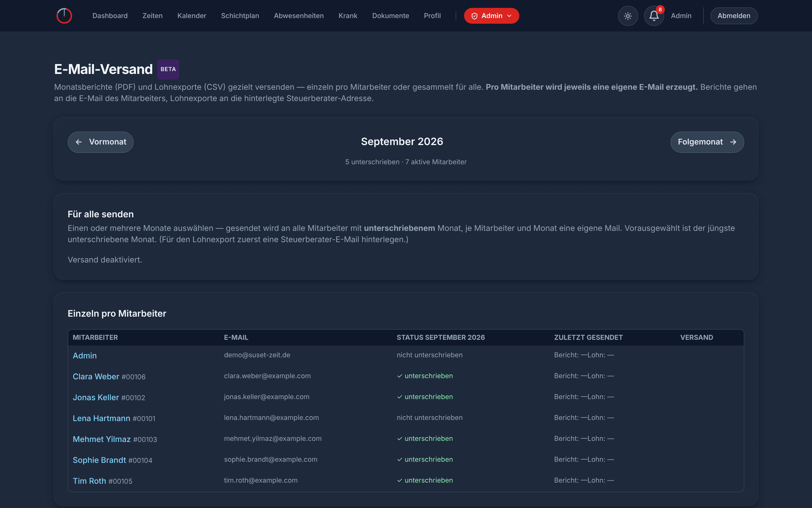This screenshot has height=508, width=812.
Task: Open the Profil page
Action: click(432, 16)
